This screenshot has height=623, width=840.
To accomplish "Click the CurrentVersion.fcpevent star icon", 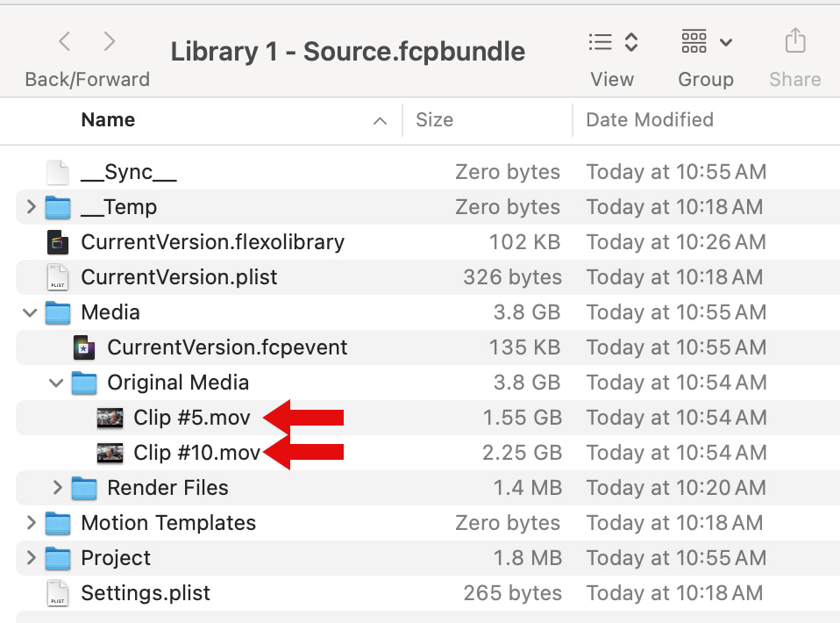I will click(84, 347).
